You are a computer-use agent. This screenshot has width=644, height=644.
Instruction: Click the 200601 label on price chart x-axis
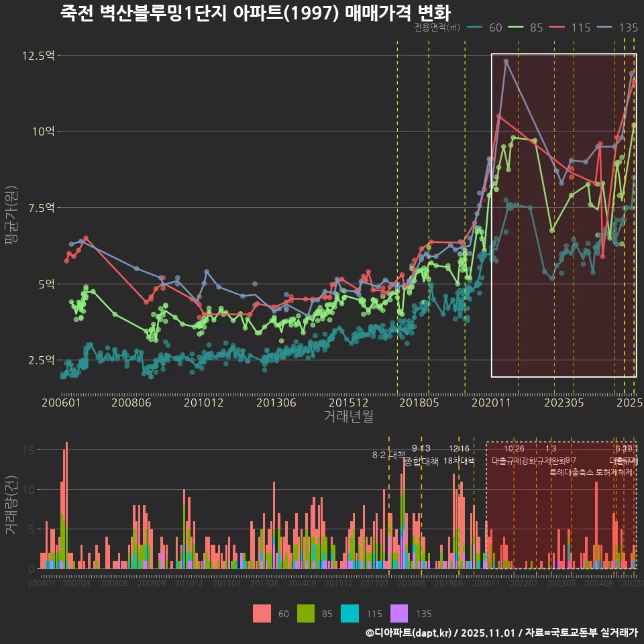point(62,403)
